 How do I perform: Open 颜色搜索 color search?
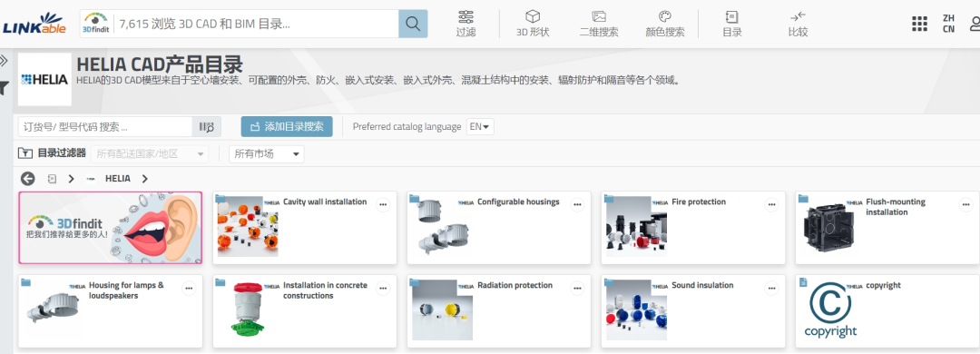point(665,24)
